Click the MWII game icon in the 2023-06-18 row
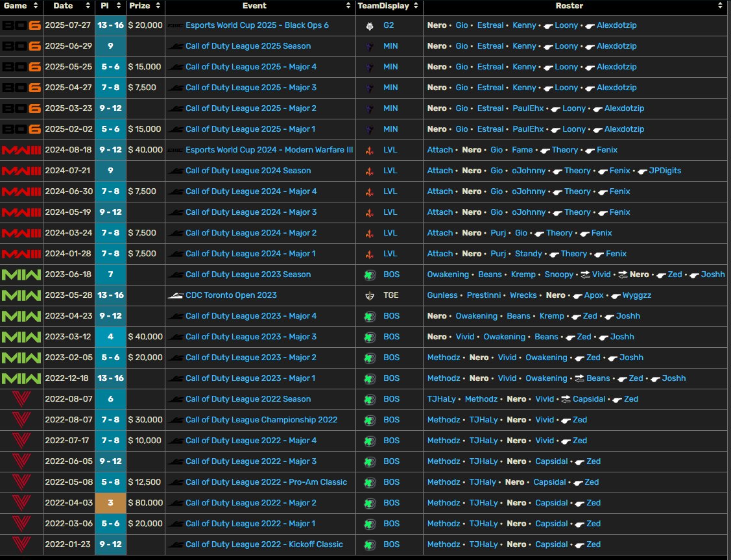The height and width of the screenshot is (560, 731). 21,274
